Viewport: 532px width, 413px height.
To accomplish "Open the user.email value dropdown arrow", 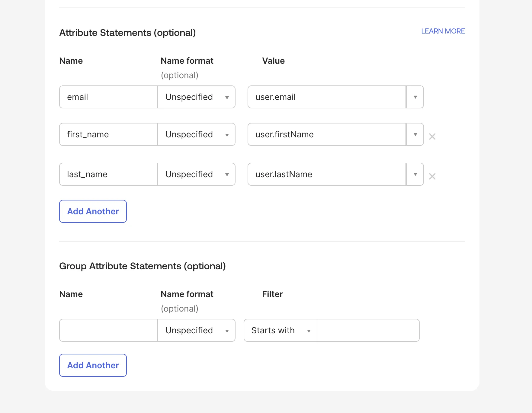I will coord(415,97).
